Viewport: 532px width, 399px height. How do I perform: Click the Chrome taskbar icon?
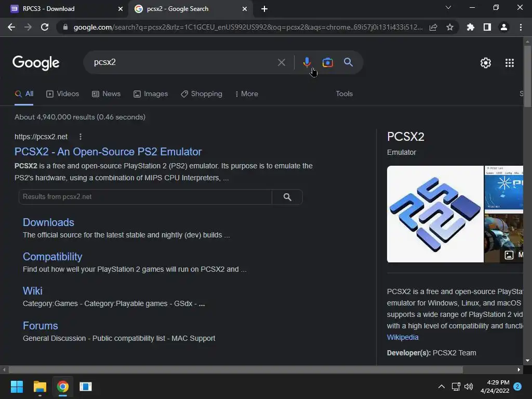click(63, 387)
